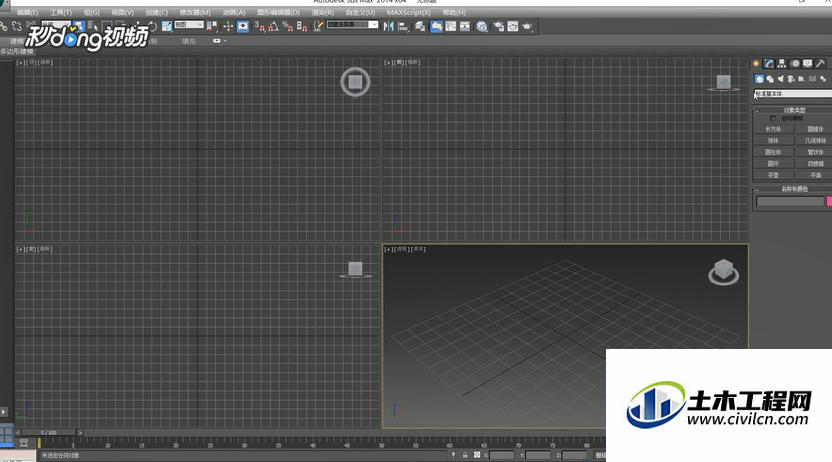The image size is (832, 462).
Task: Click the object name input field
Action: [x=790, y=202]
